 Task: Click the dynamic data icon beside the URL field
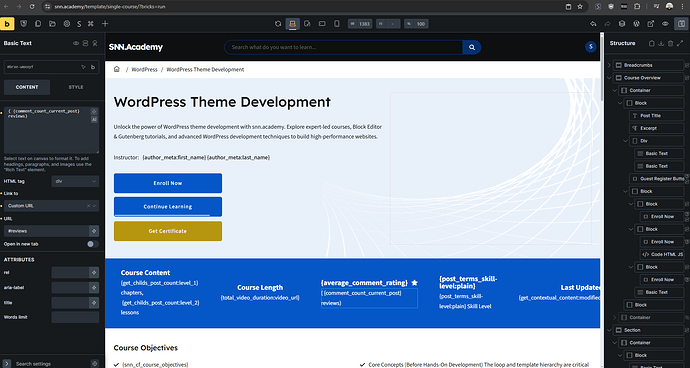click(94, 231)
